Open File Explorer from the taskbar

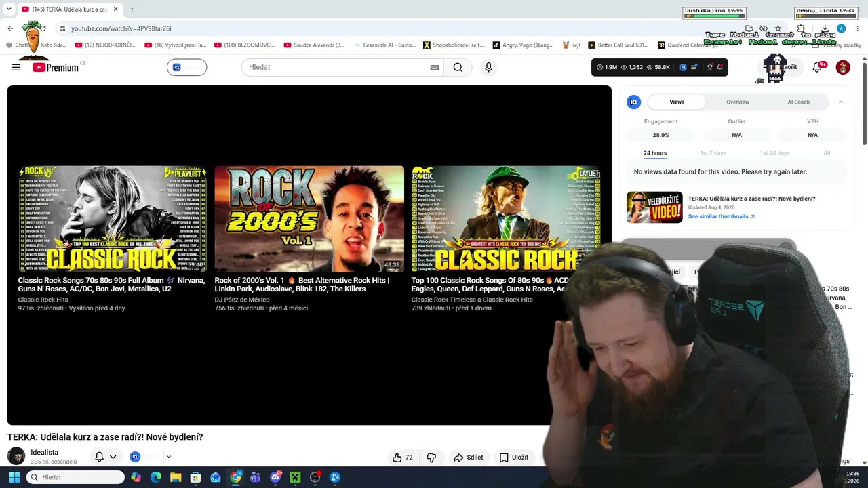tap(176, 477)
